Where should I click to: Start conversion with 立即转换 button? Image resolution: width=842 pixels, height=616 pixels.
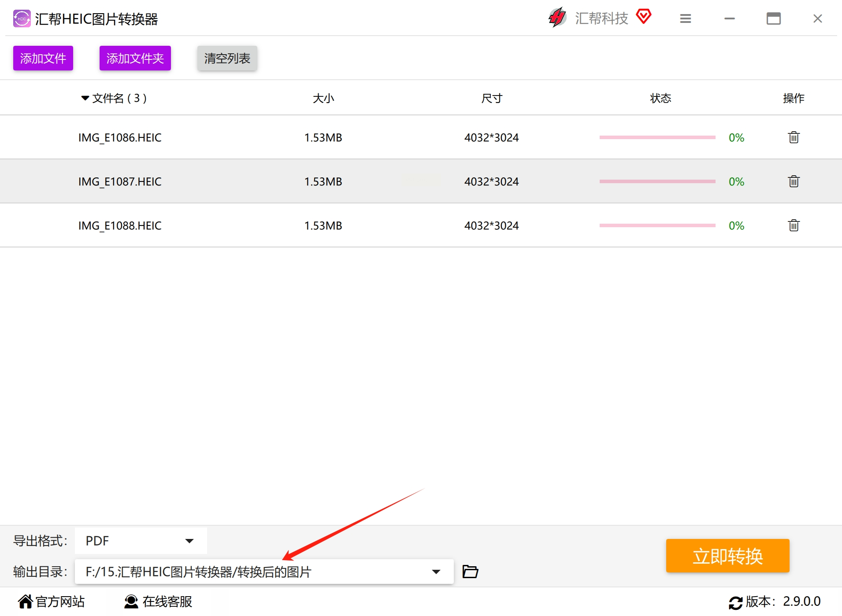click(x=727, y=556)
